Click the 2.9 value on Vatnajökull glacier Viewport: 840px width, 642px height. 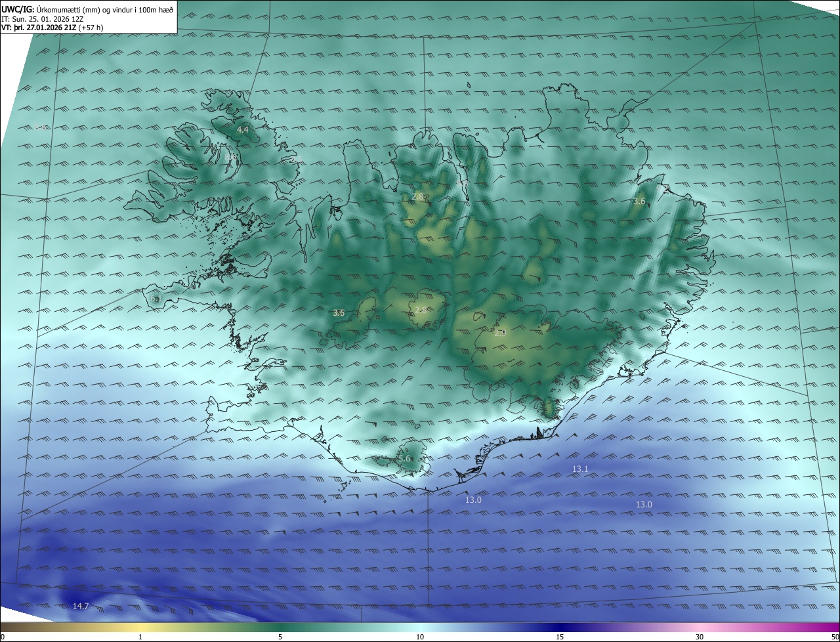coord(500,333)
